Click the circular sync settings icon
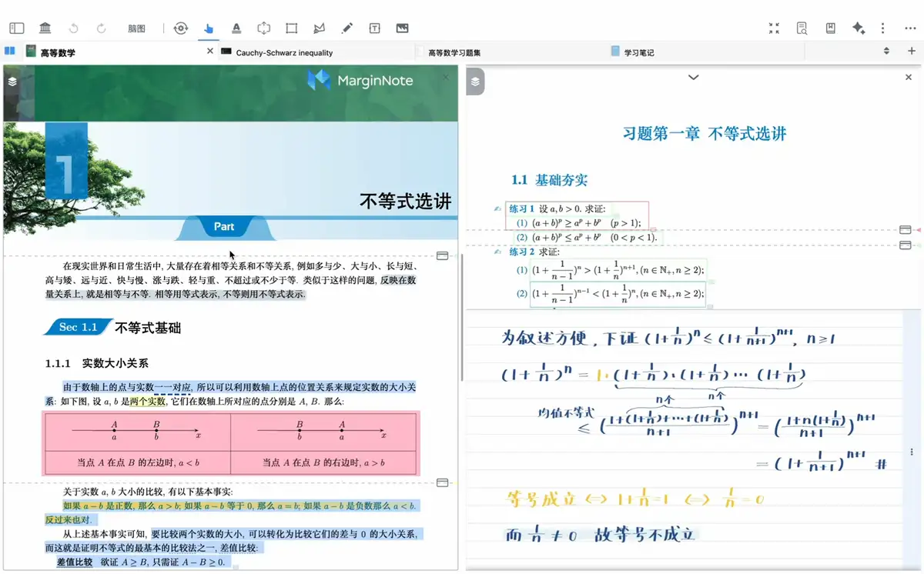 [181, 28]
